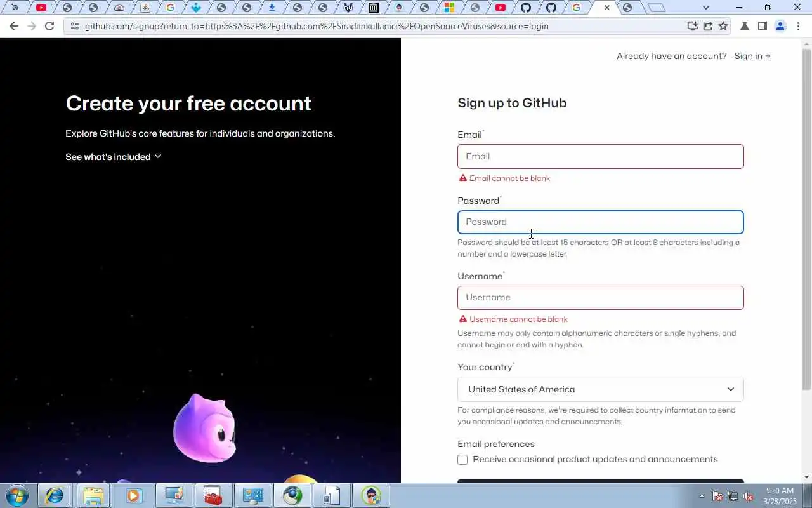
Task: View site information icon in address bar
Action: (74, 26)
